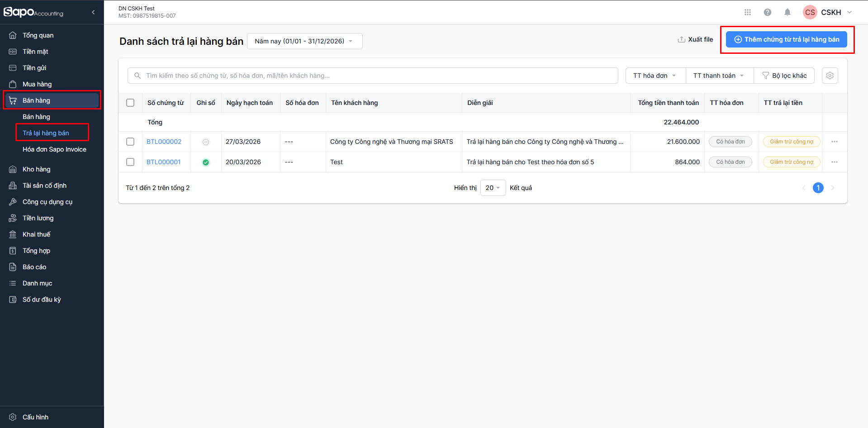
Task: Click the Tiền mặt cash icon
Action: tap(13, 52)
